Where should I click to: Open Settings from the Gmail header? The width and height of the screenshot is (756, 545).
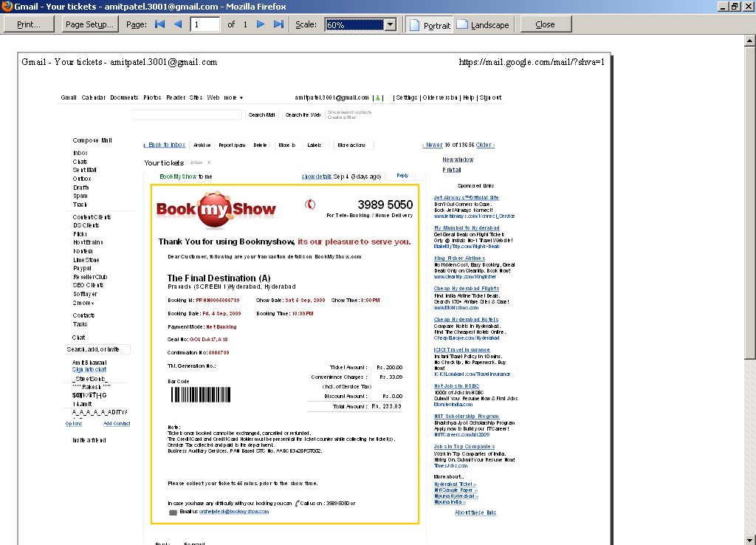click(405, 97)
